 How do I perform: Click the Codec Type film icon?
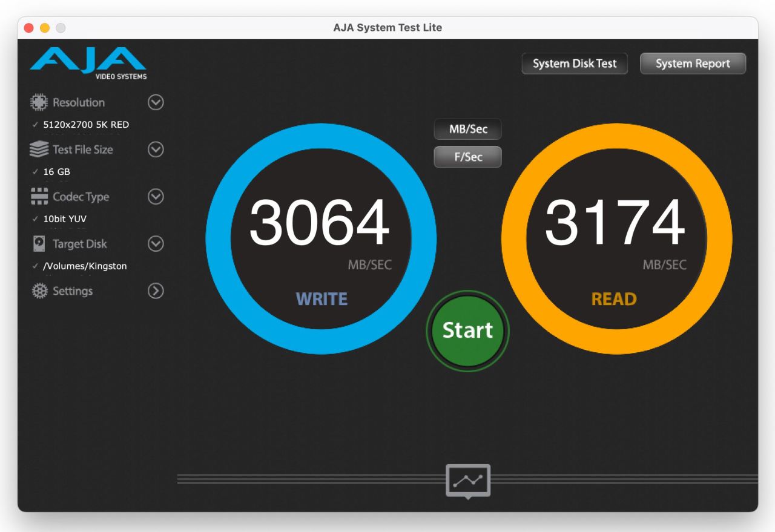pyautogui.click(x=39, y=197)
